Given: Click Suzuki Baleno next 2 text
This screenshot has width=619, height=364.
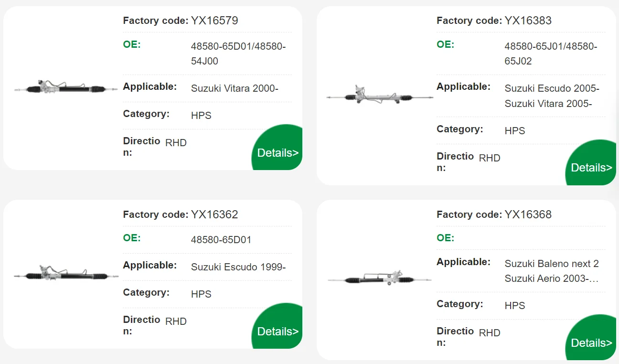Looking at the screenshot, I should [x=552, y=264].
